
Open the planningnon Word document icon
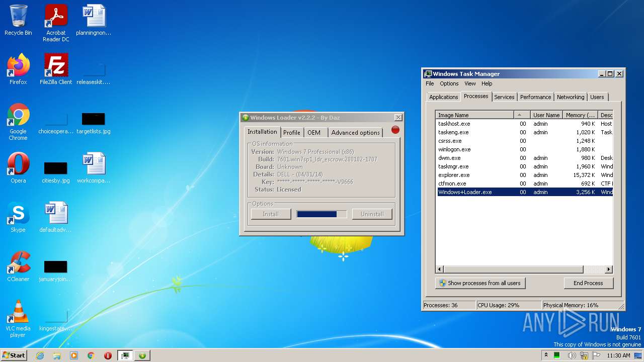[x=94, y=20]
